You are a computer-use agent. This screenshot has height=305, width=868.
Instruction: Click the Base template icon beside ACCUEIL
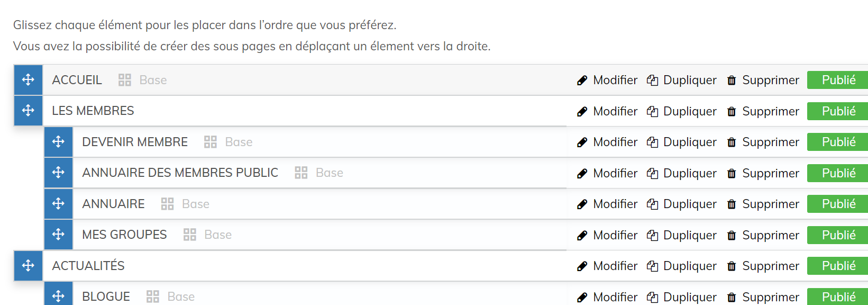125,80
